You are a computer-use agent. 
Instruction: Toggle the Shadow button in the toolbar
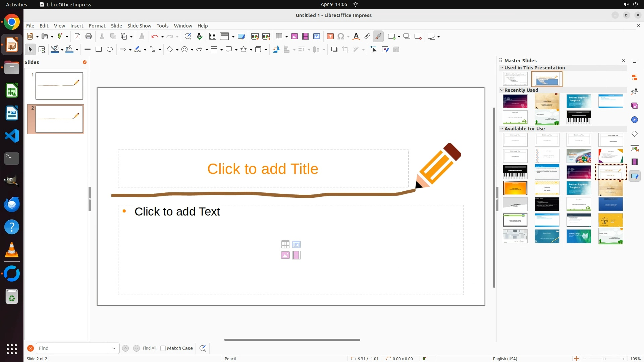334,50
